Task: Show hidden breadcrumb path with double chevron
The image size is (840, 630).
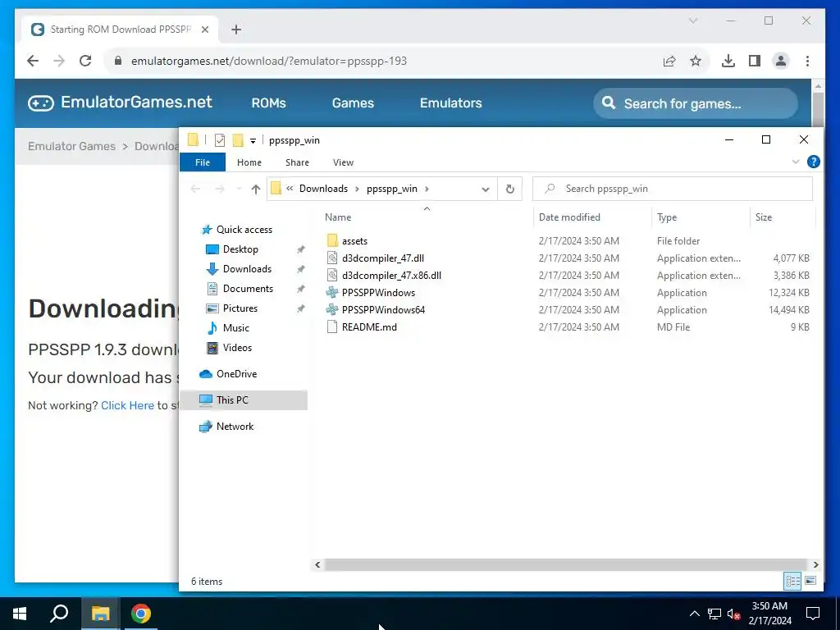Action: [x=290, y=188]
